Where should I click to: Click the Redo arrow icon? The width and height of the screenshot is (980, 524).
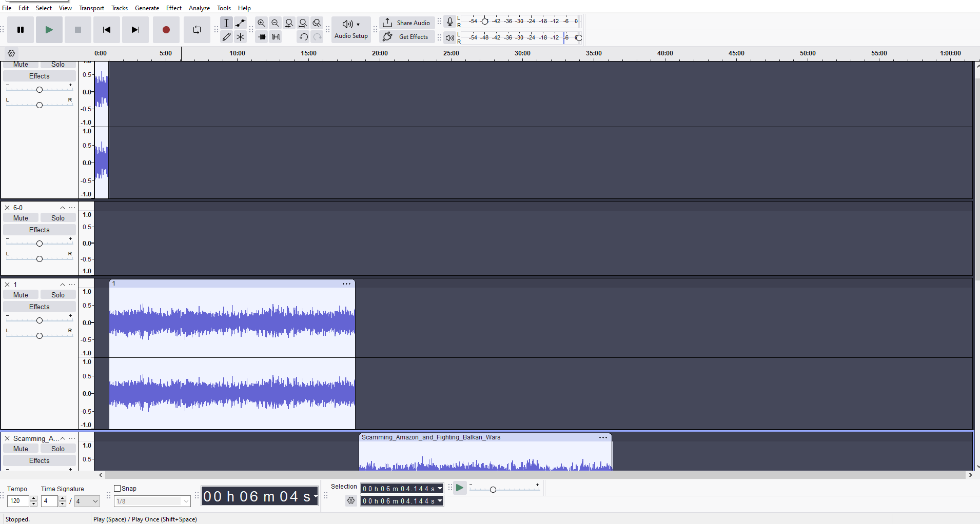pyautogui.click(x=317, y=37)
